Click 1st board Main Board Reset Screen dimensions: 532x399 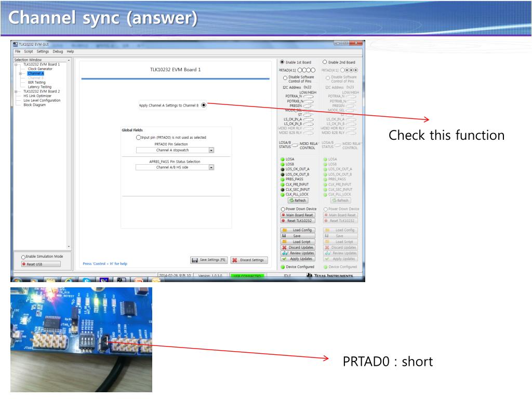(298, 215)
